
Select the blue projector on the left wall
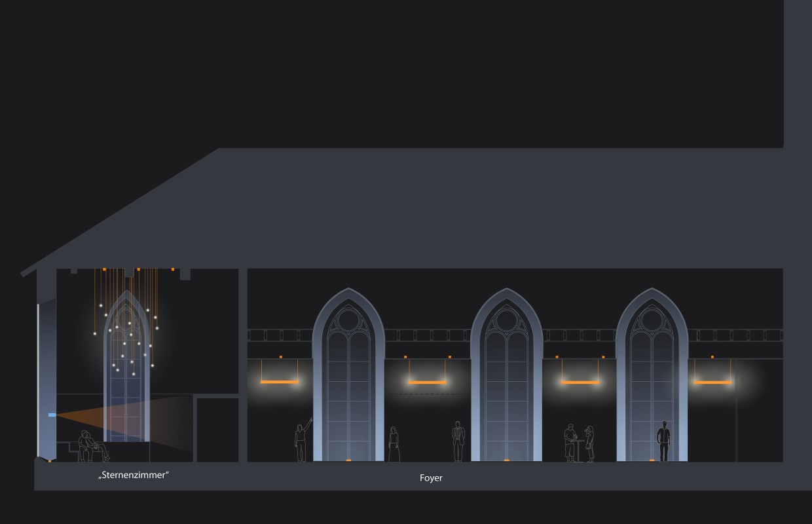point(52,415)
